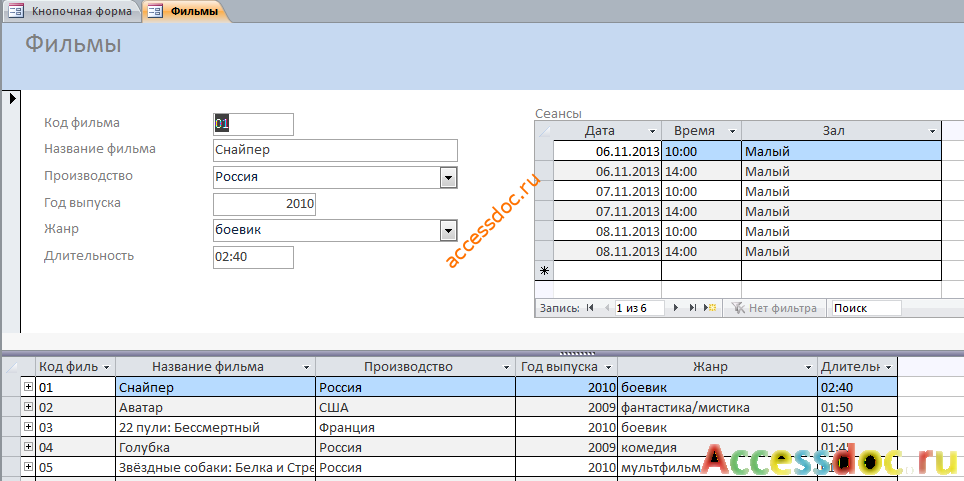Expand subrecords for film 01 Снайпер
This screenshot has height=481, width=964.
28,387
